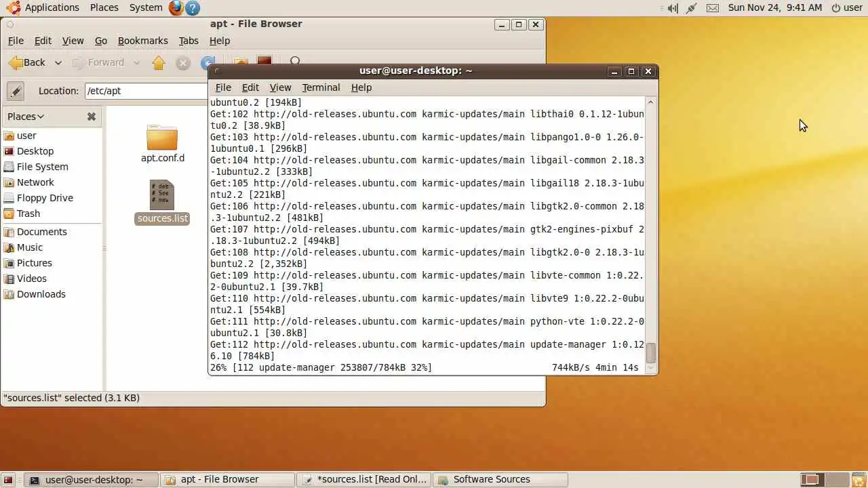Click the Back arrow in File Browser
The height and width of the screenshot is (488, 868).
pos(26,62)
